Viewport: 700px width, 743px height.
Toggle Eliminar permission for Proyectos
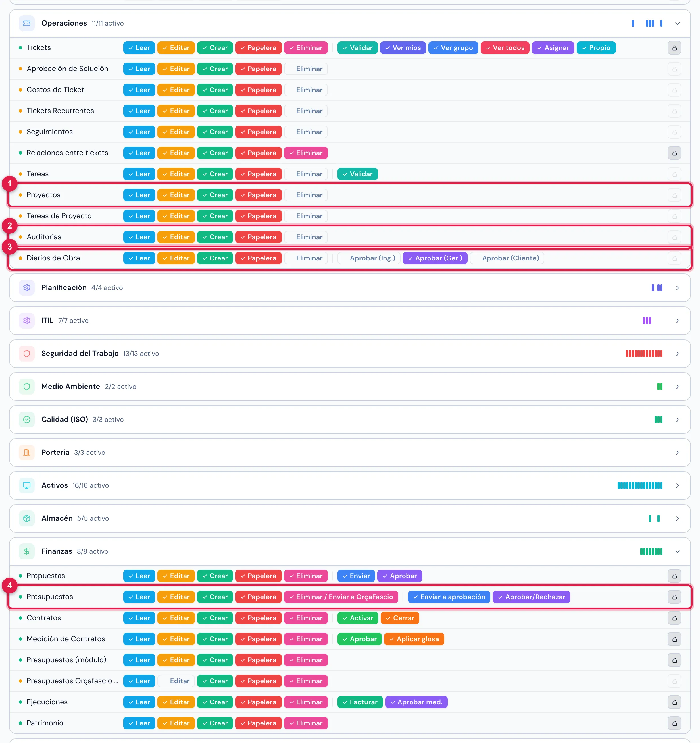coord(306,195)
